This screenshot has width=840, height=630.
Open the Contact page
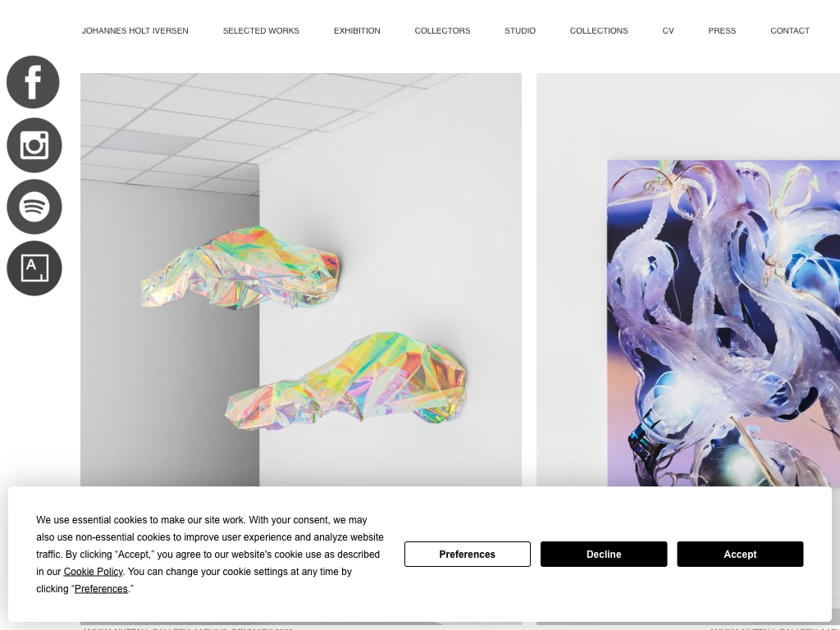[790, 31]
